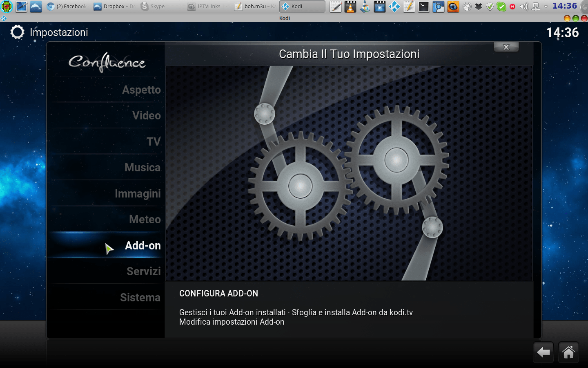Open the network connection tray icon
The width and height of the screenshot is (588, 368).
pos(536,7)
